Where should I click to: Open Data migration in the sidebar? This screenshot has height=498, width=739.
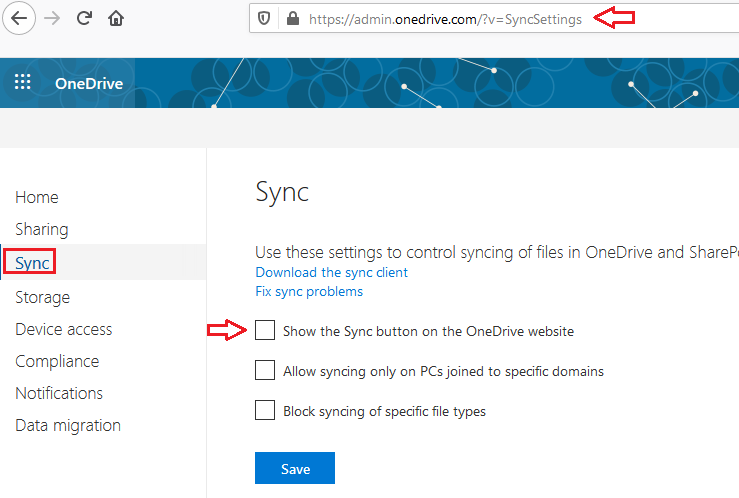(x=68, y=425)
